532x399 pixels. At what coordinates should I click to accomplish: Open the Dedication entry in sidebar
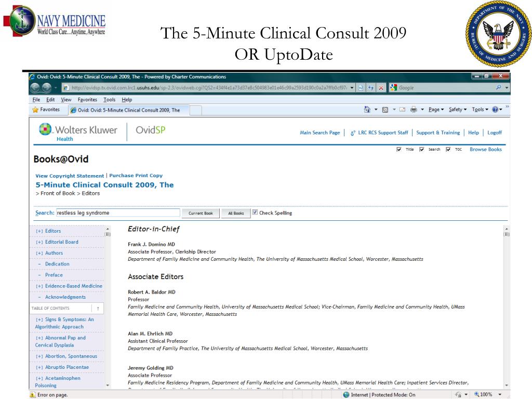57,264
